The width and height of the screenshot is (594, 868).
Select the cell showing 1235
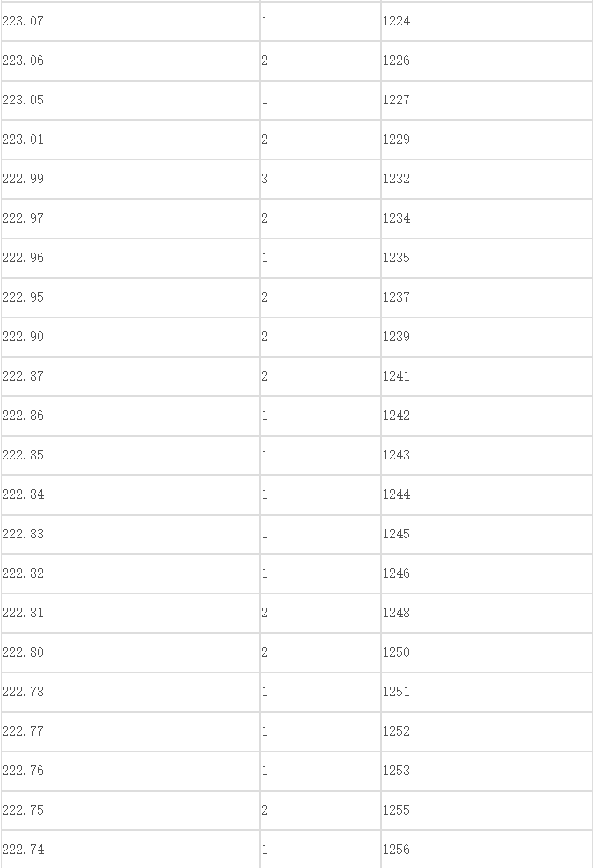(487, 258)
